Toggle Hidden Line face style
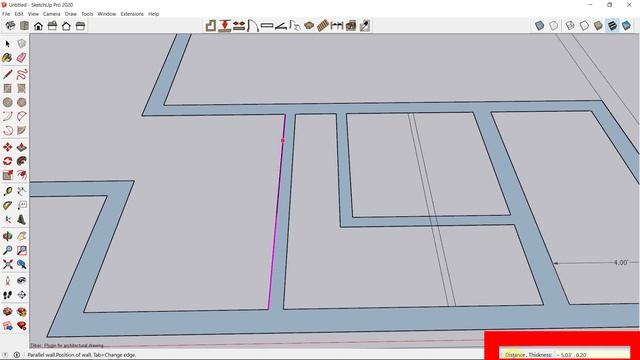 (584, 25)
